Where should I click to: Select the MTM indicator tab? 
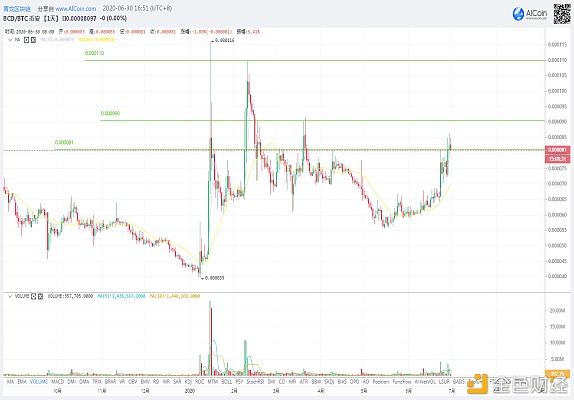213,382
